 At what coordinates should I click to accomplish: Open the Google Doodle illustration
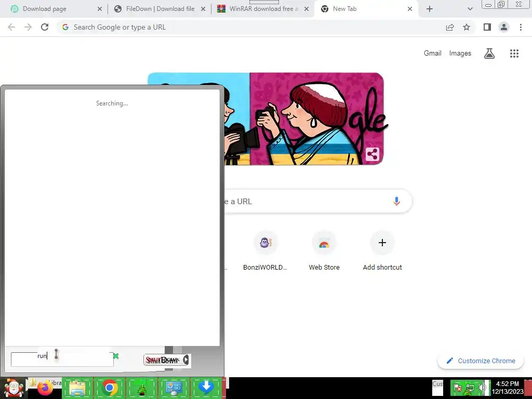pyautogui.click(x=303, y=119)
